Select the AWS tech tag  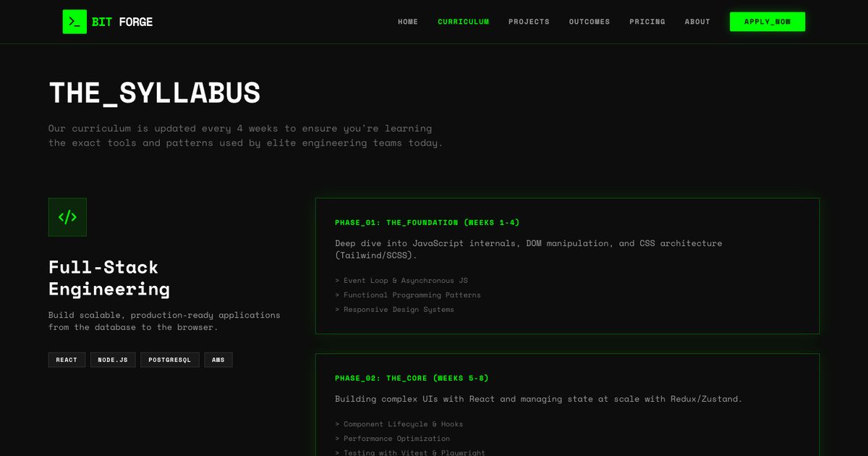[218, 360]
